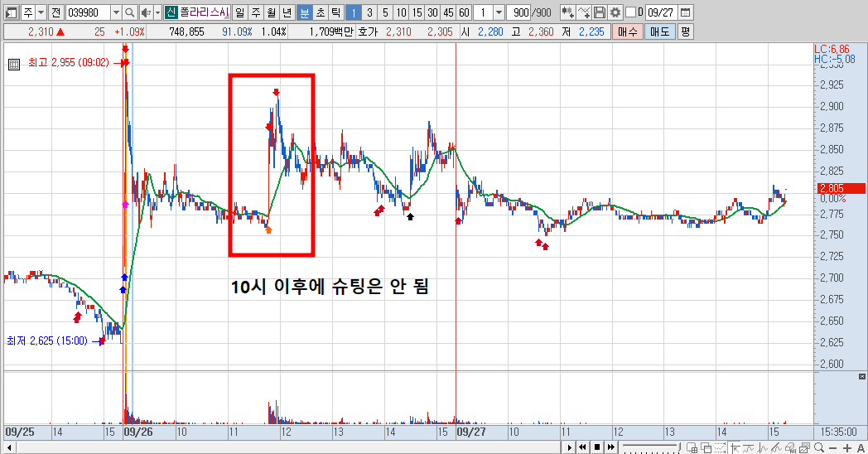Click the date field 09/27
Viewport: 868px width, 454px height.
661,12
